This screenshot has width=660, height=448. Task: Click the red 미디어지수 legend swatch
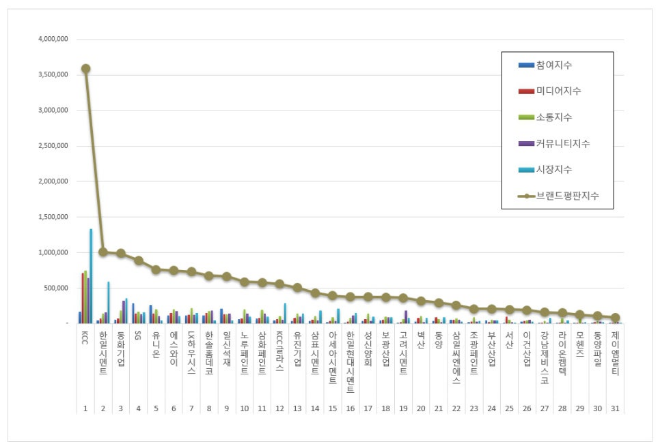pyautogui.click(x=526, y=91)
